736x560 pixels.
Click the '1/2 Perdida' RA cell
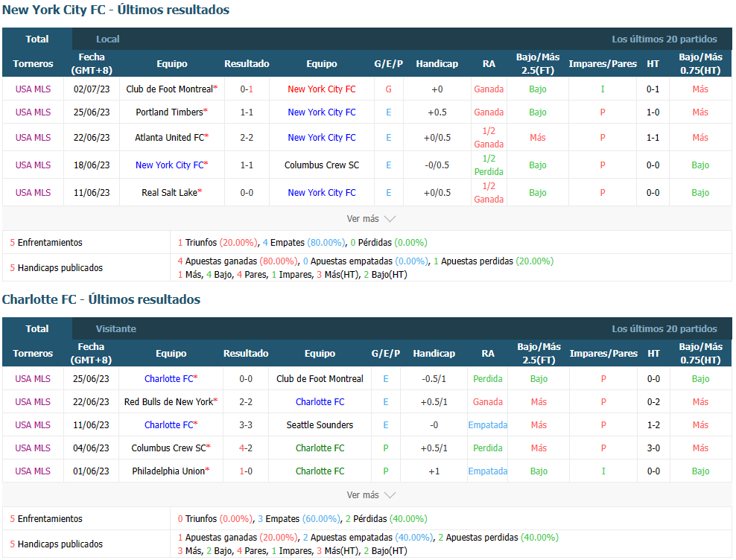[x=489, y=165]
